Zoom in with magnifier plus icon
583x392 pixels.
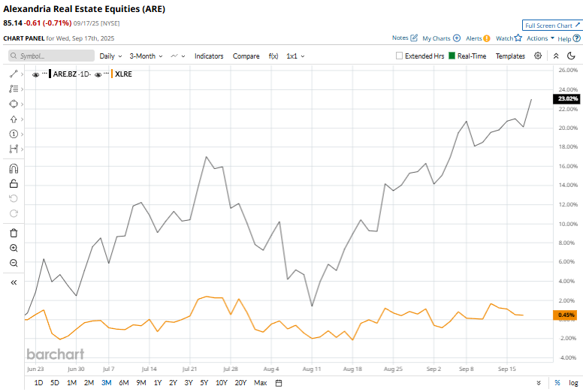(14, 248)
